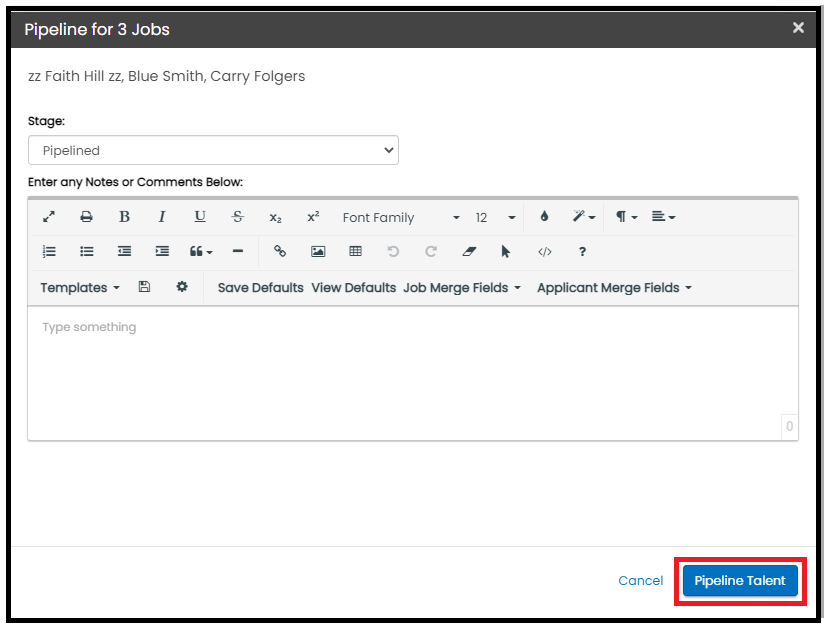Image resolution: width=829 pixels, height=633 pixels.
Task: Click the Cancel link
Action: pos(640,581)
